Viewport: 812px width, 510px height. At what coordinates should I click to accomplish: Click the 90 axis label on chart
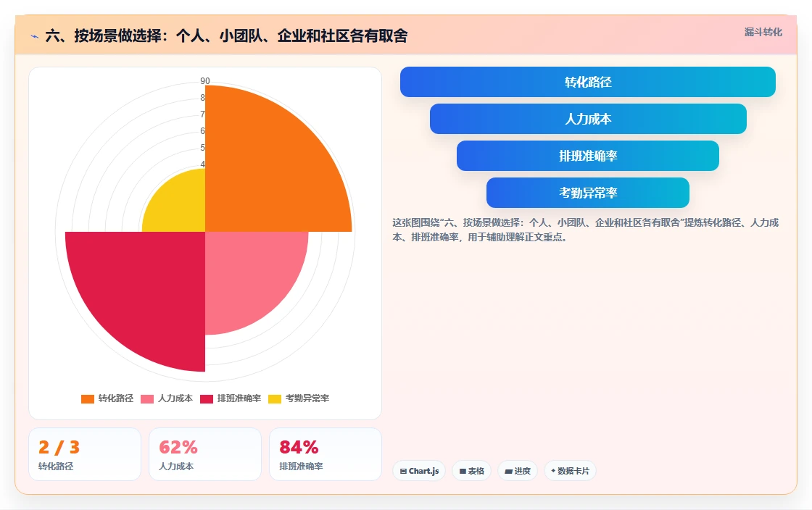(x=205, y=80)
